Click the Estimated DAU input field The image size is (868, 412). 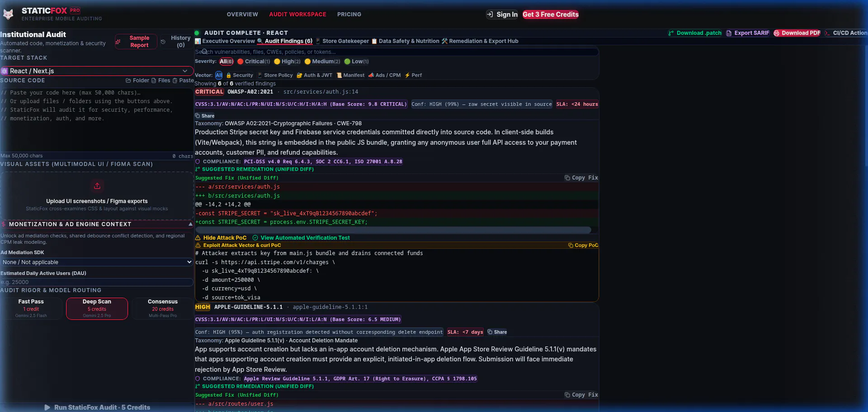click(x=97, y=282)
